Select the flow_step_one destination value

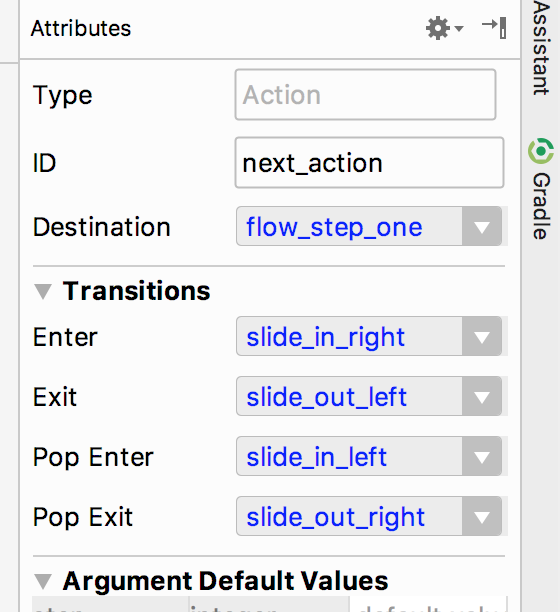coord(334,227)
